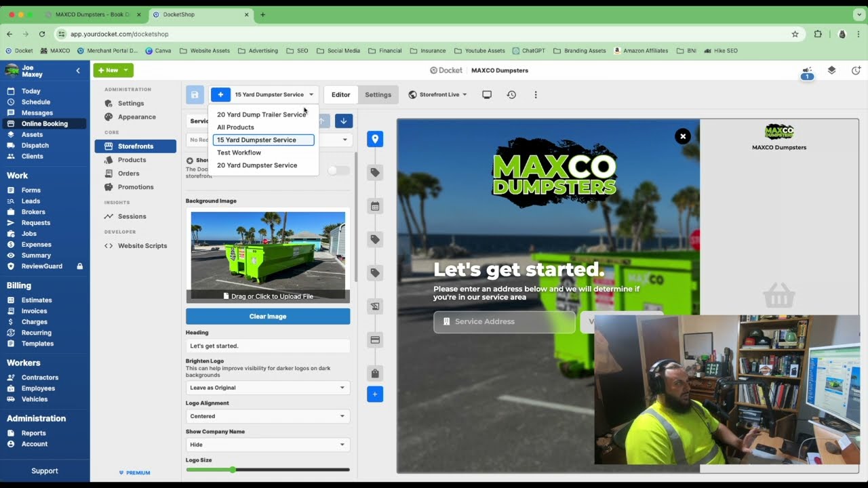Image resolution: width=868 pixels, height=488 pixels.
Task: Open the three-dot more options menu
Action: pos(536,95)
